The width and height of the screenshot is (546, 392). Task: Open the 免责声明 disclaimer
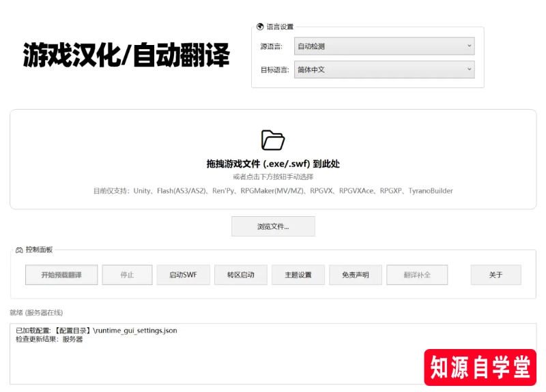click(355, 275)
